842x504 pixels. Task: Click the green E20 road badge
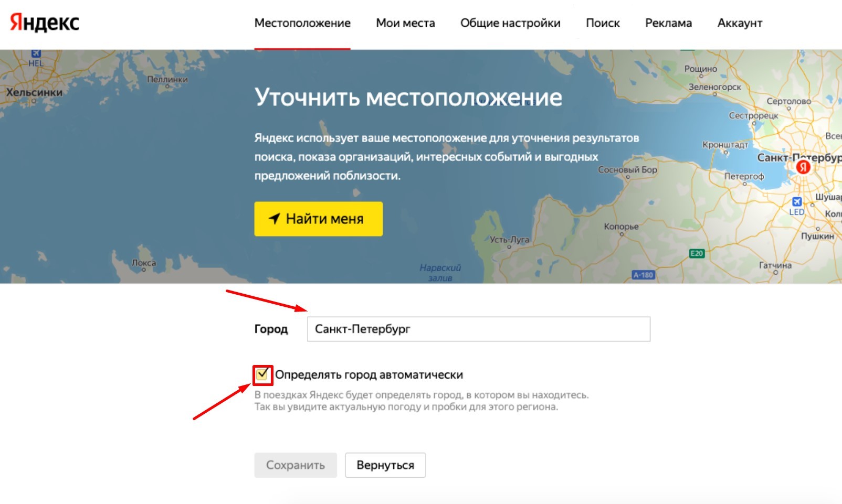point(696,254)
